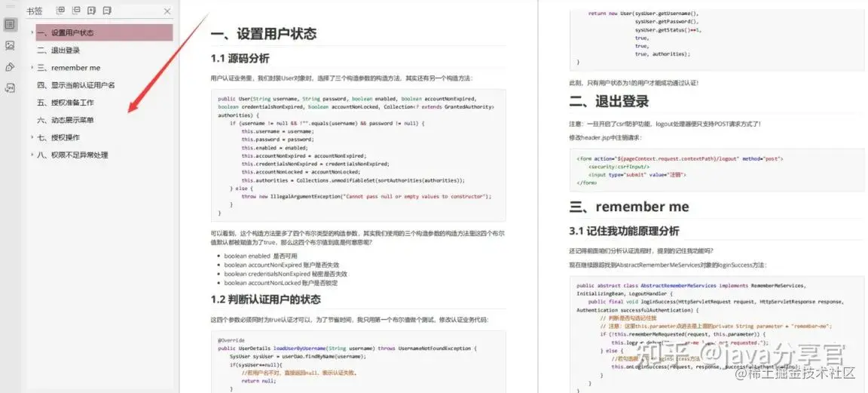Jump to bookmark 二、退出登录
Viewport: 868px width, 393px height.
pos(59,51)
